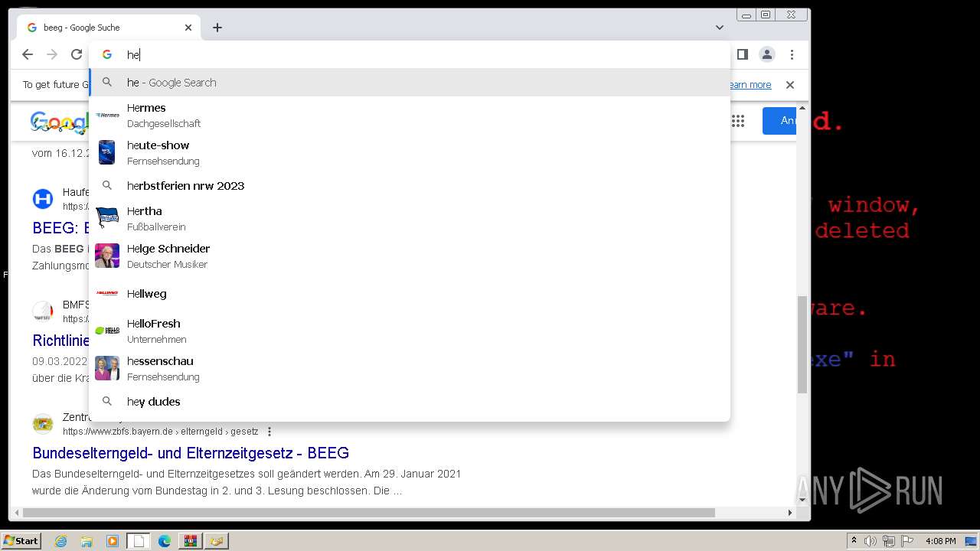Click the hessenschau thumbnail image
Image resolution: width=980 pixels, height=551 pixels.
click(107, 368)
